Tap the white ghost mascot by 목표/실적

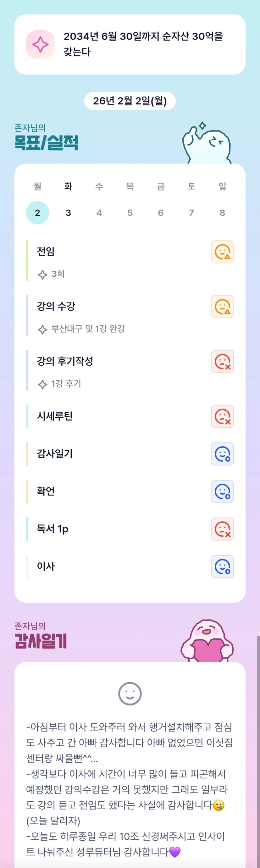[206, 144]
